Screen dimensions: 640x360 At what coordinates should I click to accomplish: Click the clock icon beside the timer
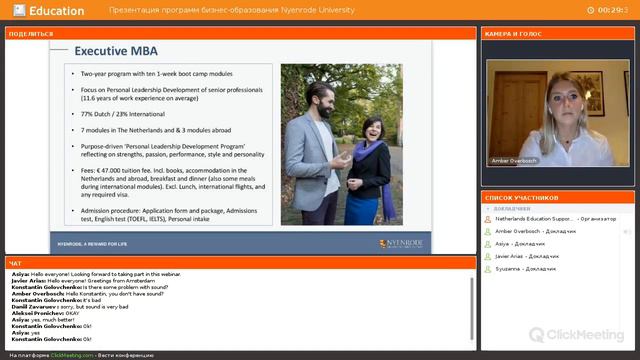(x=591, y=10)
